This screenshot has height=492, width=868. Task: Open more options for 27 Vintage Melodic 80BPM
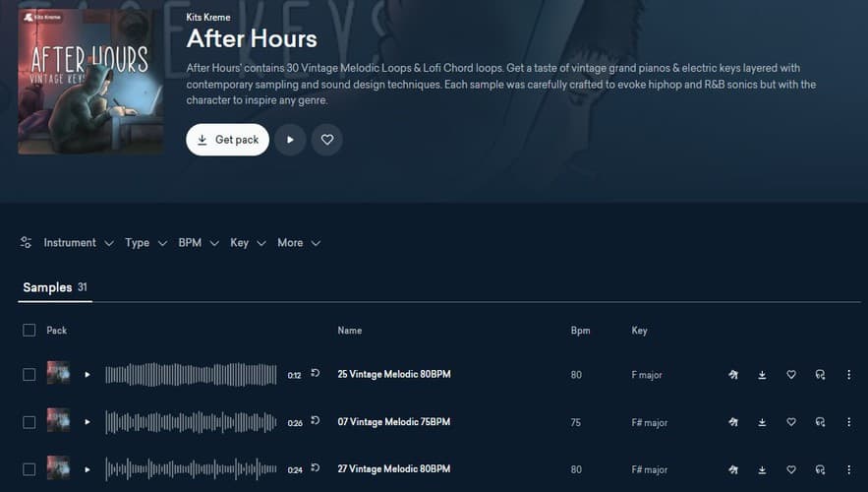point(848,469)
